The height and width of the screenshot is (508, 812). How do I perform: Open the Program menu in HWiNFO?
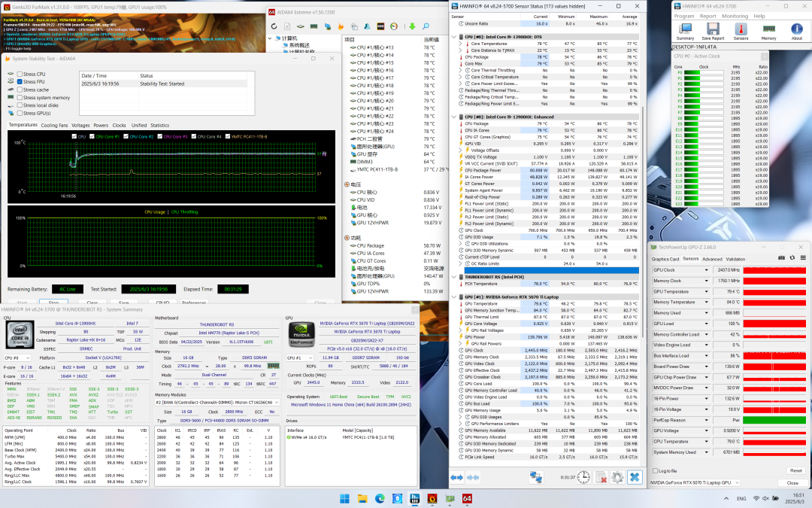684,16
